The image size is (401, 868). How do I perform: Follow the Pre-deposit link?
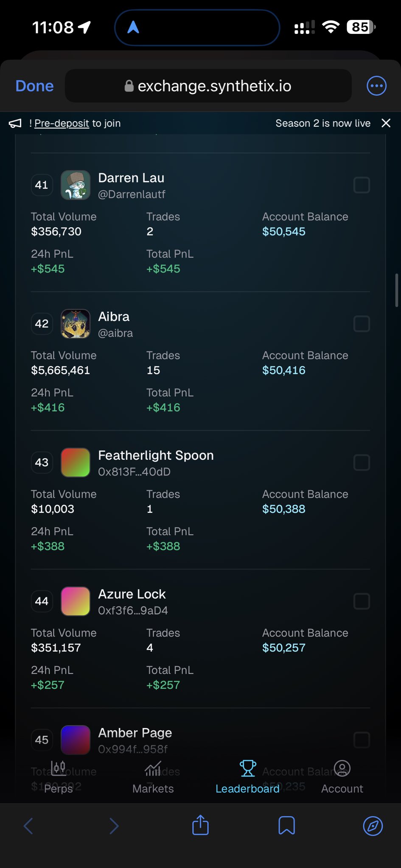[x=62, y=123]
